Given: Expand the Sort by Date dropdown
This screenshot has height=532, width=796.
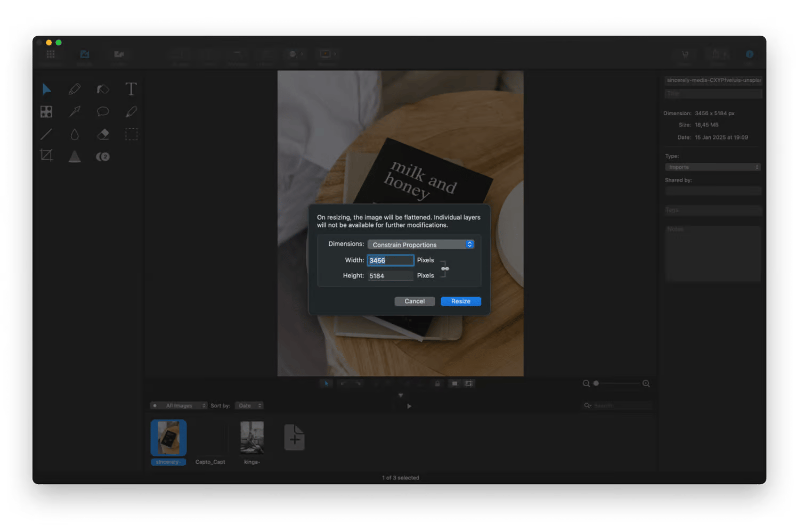Looking at the screenshot, I should [249, 406].
